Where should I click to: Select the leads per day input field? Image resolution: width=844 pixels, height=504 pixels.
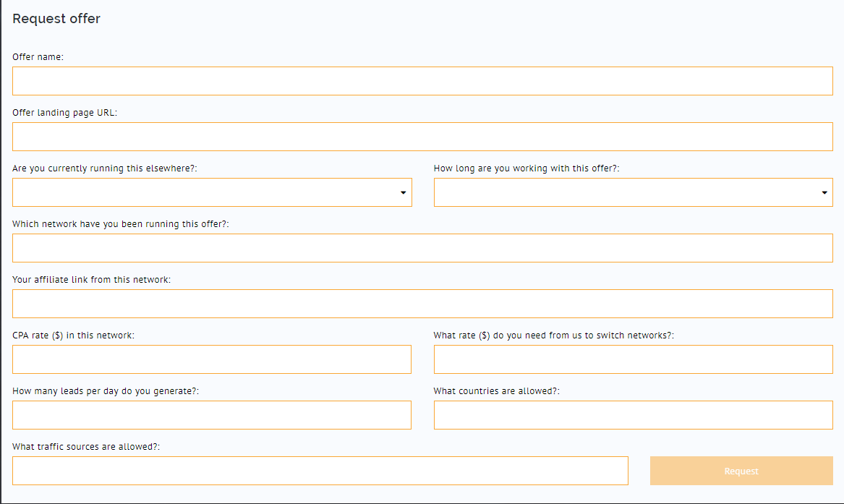pos(212,415)
